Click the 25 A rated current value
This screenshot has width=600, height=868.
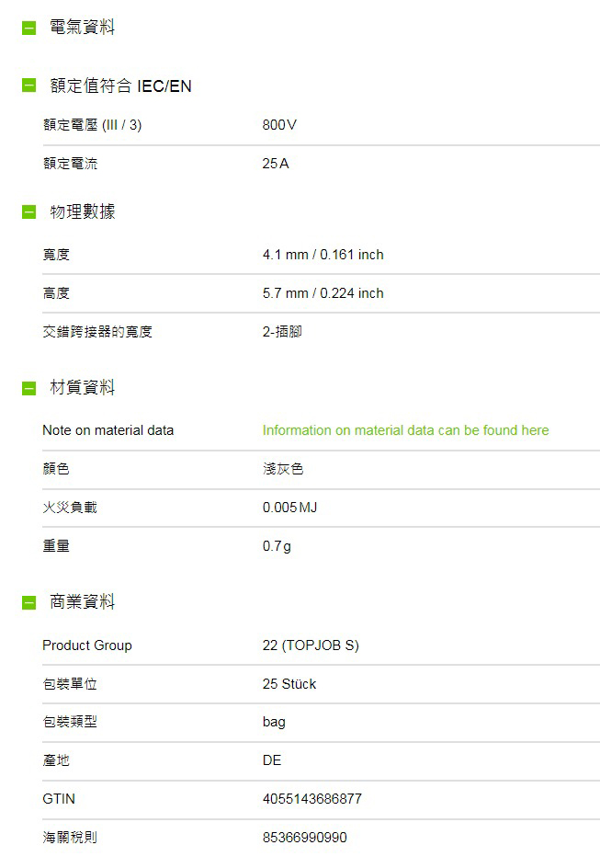(x=276, y=164)
